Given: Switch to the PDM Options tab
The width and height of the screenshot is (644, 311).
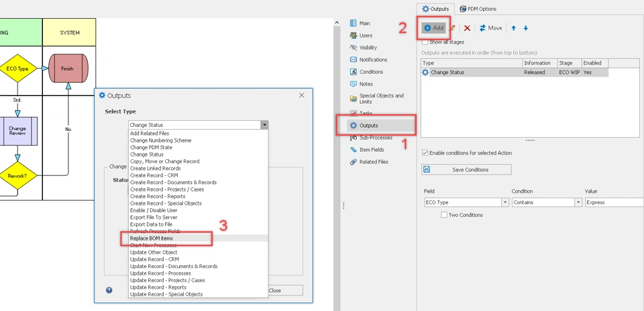Looking at the screenshot, I should pyautogui.click(x=478, y=9).
